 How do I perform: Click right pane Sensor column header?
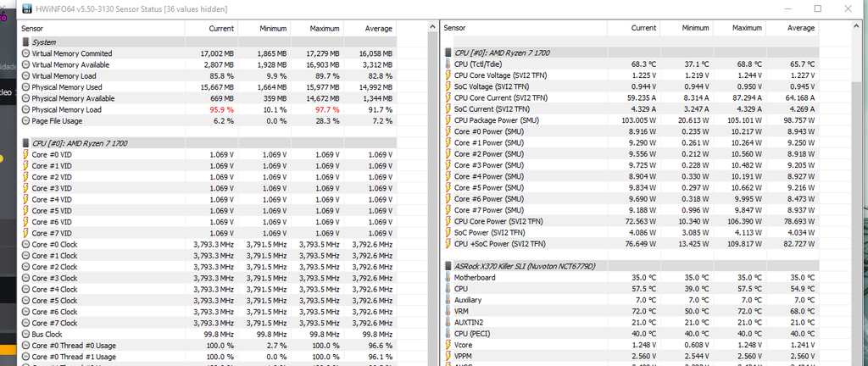(524, 28)
